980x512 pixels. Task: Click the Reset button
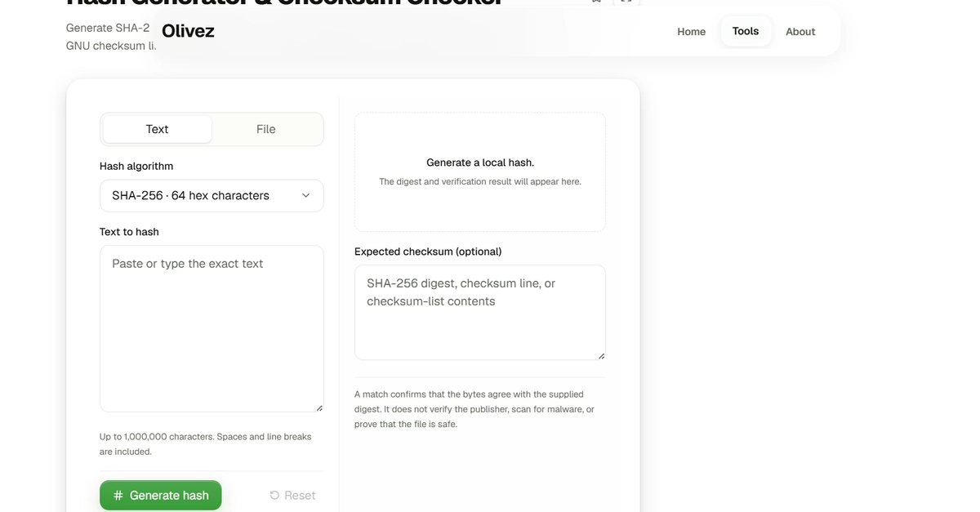[292, 496]
